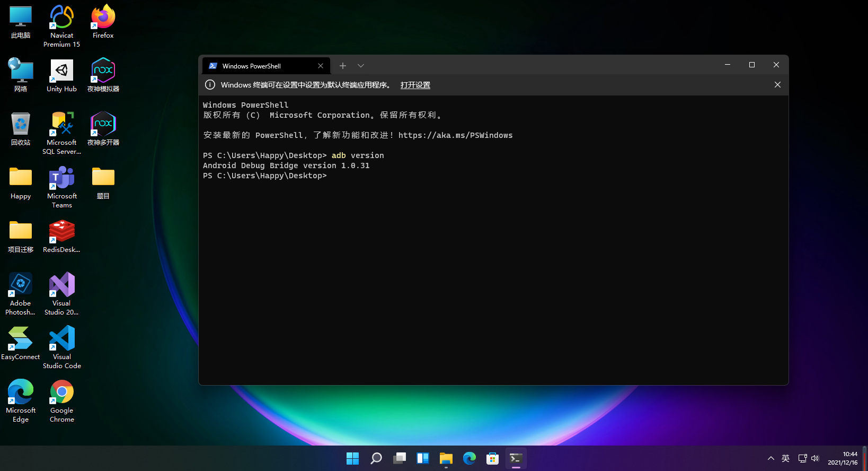
Task: Launch Unity Hub from the desktop
Action: point(62,75)
